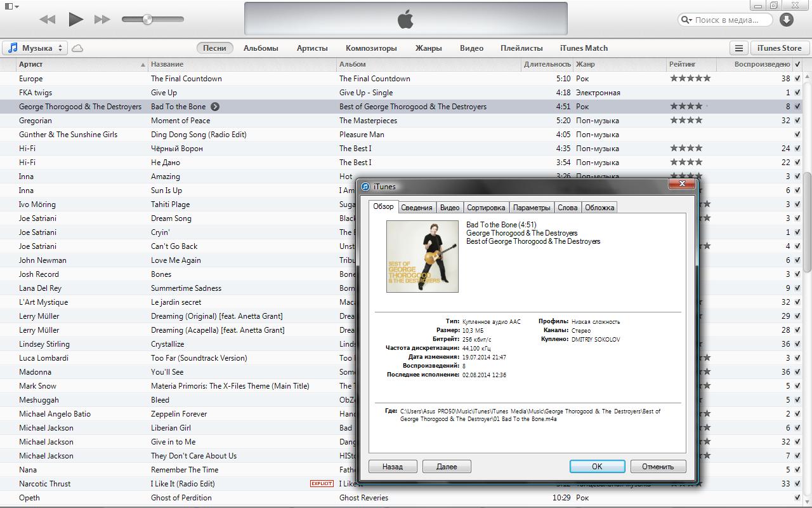
Task: Skip to the previous track
Action: (48, 20)
